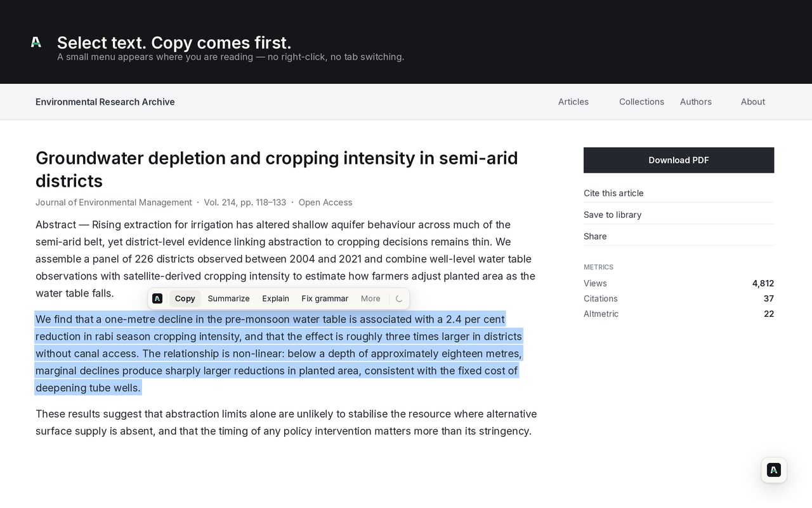Select Fix grammar for highlighted text
812x508 pixels.
(x=325, y=298)
